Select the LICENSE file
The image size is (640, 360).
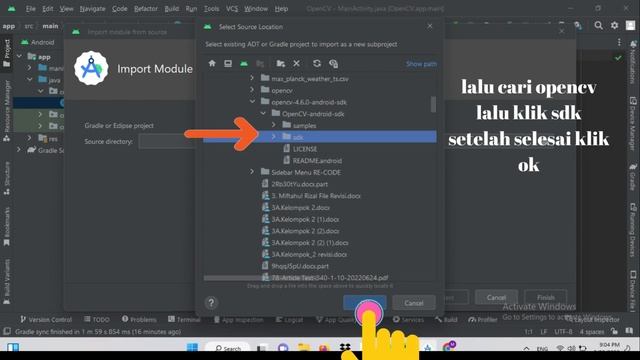click(x=305, y=149)
